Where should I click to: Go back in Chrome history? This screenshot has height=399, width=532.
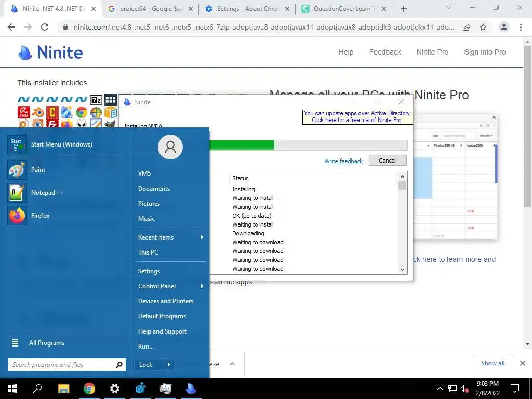tap(11, 27)
